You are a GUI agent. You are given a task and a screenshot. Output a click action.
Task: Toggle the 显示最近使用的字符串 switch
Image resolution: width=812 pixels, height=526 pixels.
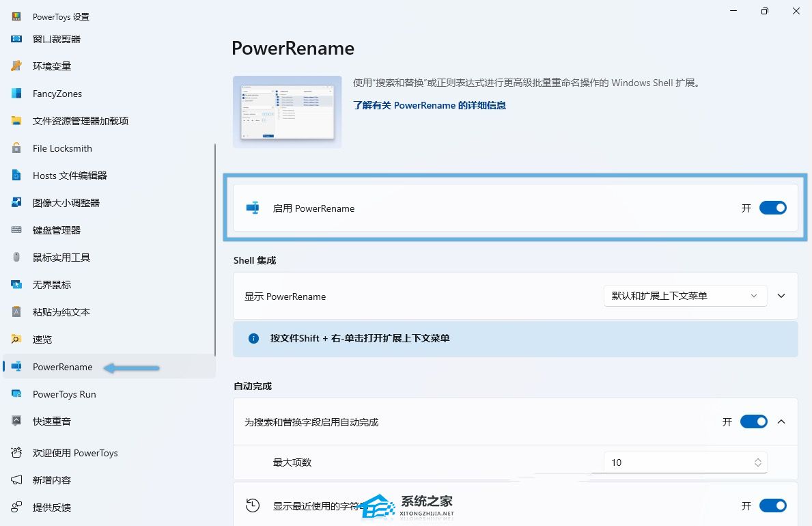point(772,506)
